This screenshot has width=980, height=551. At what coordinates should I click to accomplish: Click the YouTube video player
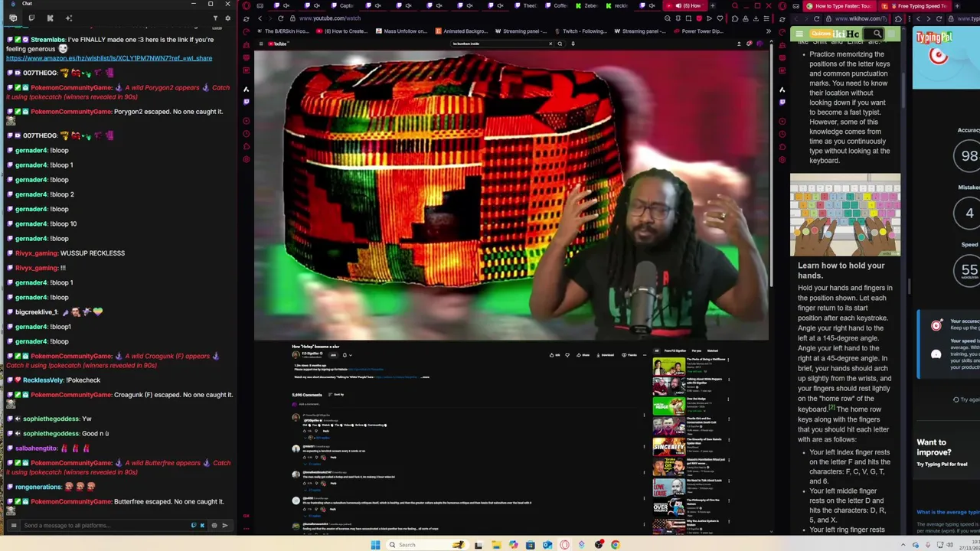click(x=511, y=196)
